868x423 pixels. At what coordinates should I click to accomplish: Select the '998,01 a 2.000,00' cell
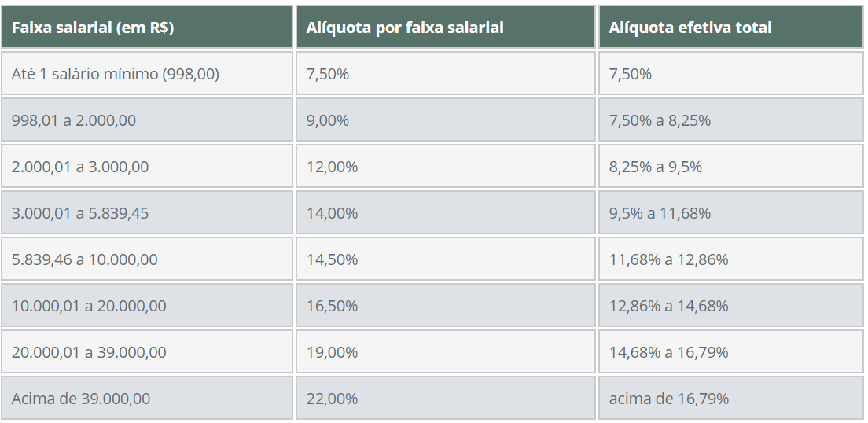pyautogui.click(x=74, y=120)
